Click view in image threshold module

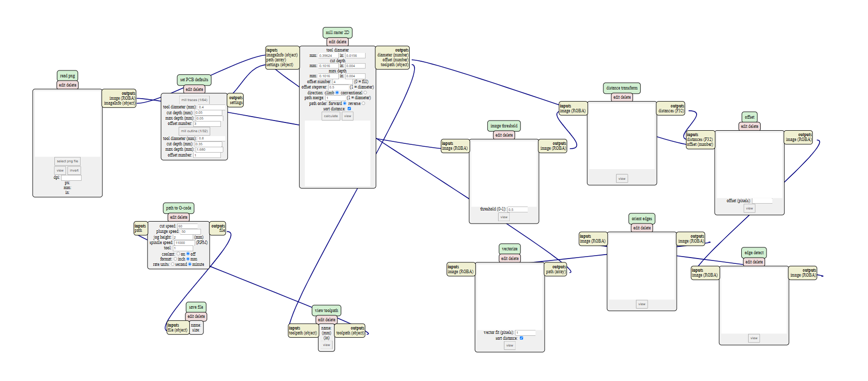click(x=504, y=217)
